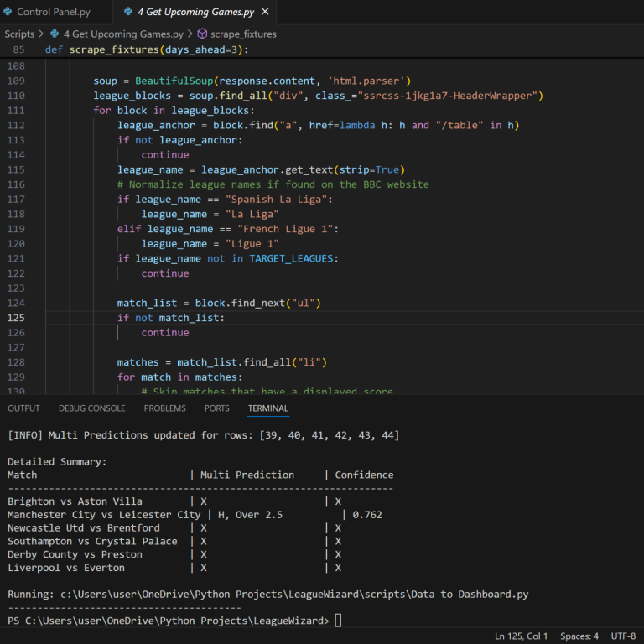Click Ln 125, Col 1 status indicator
644x644 pixels.
521,636
